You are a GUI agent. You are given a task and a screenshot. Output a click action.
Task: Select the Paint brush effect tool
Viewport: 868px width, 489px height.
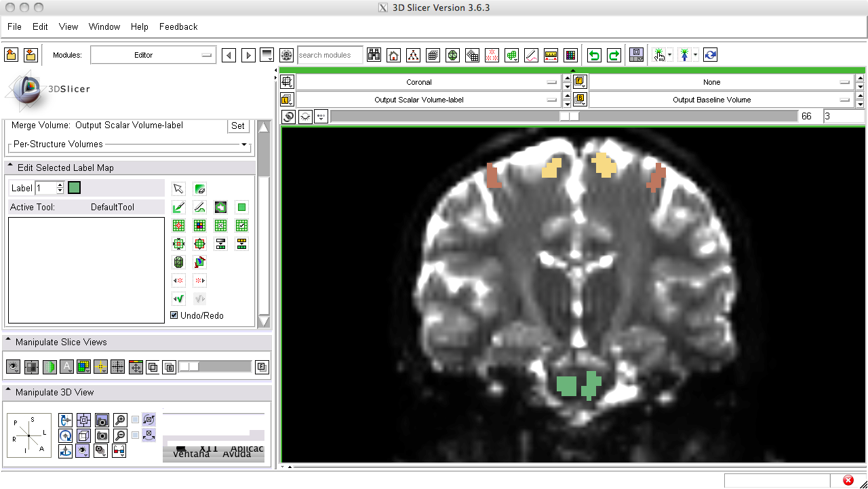pos(178,208)
